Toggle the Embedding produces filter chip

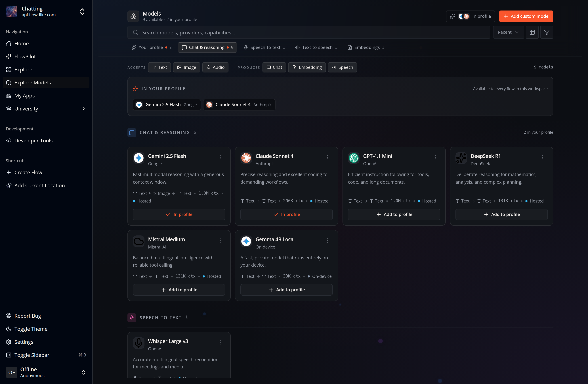(x=307, y=67)
